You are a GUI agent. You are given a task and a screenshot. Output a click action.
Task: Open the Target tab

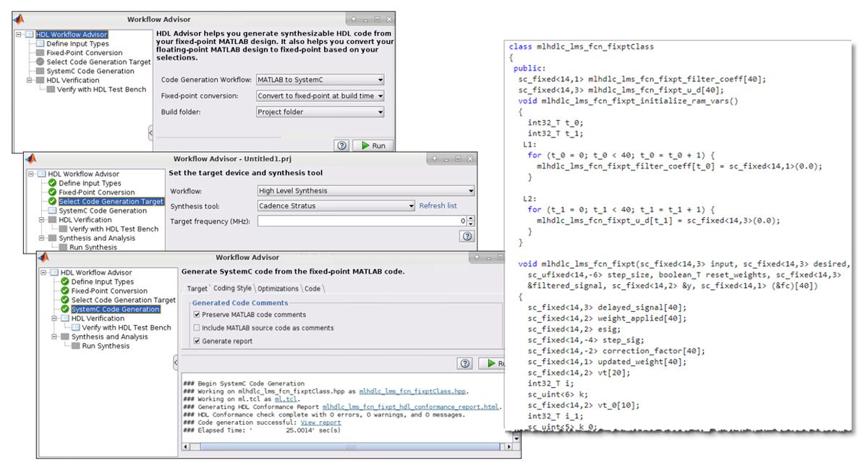[197, 288]
